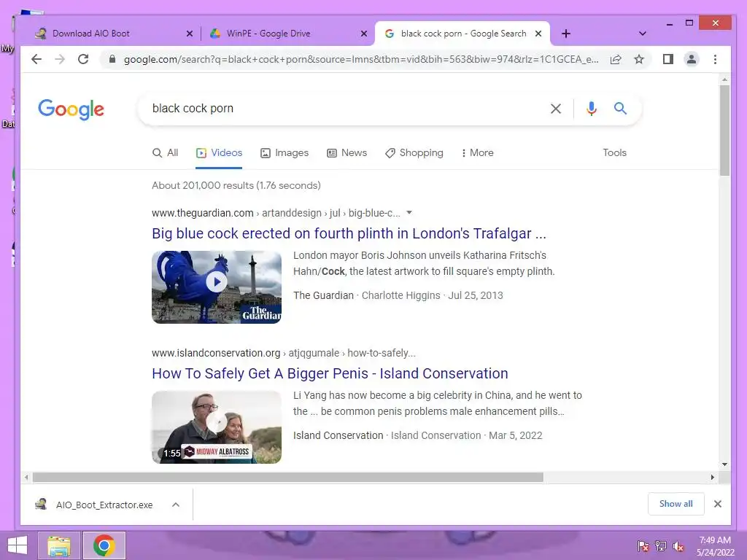Close the Download AIO Boot tab
The width and height of the screenshot is (747, 560).
tap(190, 34)
